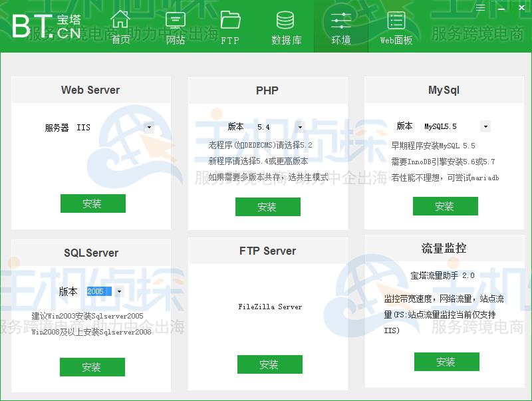Screen dimensions: 532x401
Task: Close the 宝塔 window
Action: pyautogui.click(x=522, y=7)
